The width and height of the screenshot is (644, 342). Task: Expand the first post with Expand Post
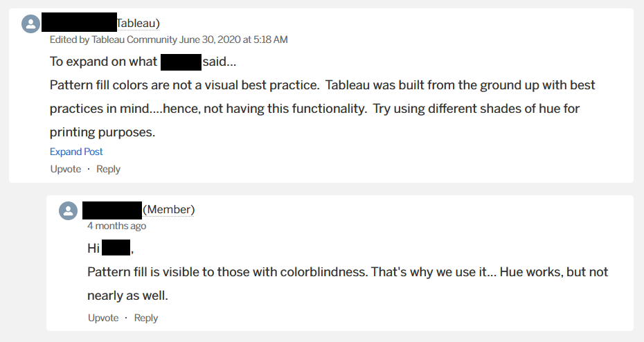(76, 152)
